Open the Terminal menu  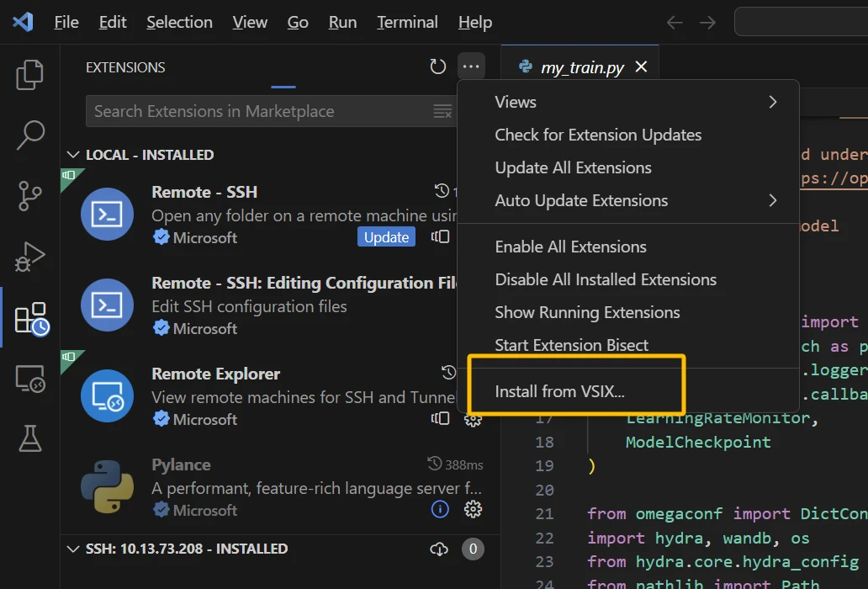pyautogui.click(x=407, y=22)
